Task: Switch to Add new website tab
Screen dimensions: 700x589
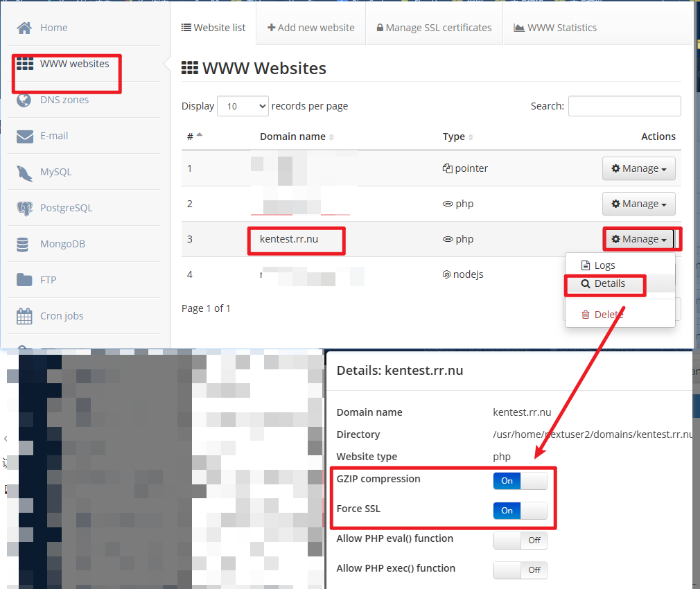Action: (310, 28)
